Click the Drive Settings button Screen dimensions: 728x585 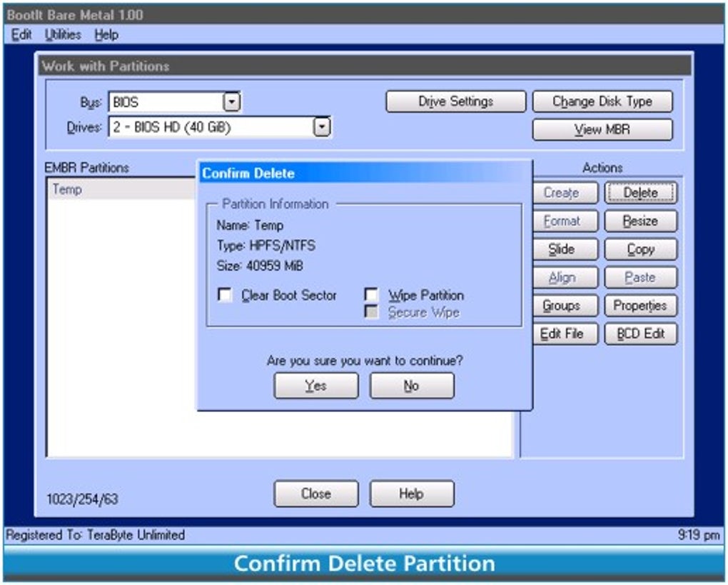pos(456,101)
